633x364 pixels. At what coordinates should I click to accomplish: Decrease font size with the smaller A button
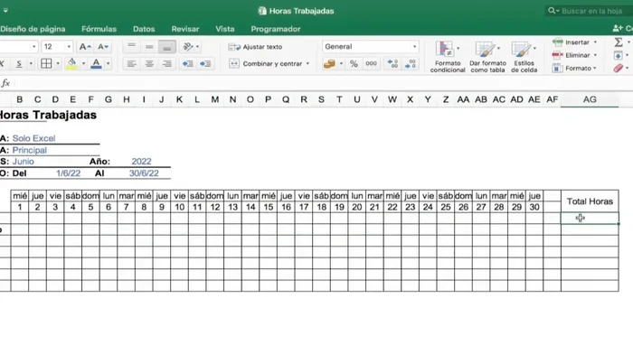point(103,47)
